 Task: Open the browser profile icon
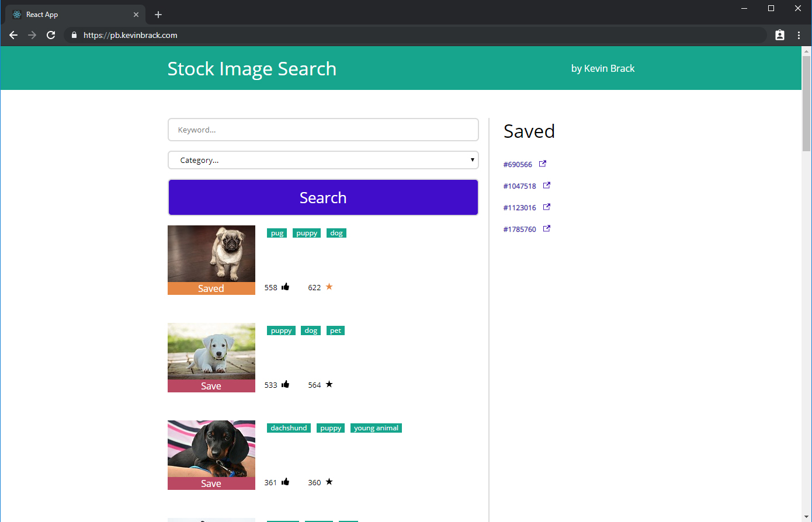[780, 35]
